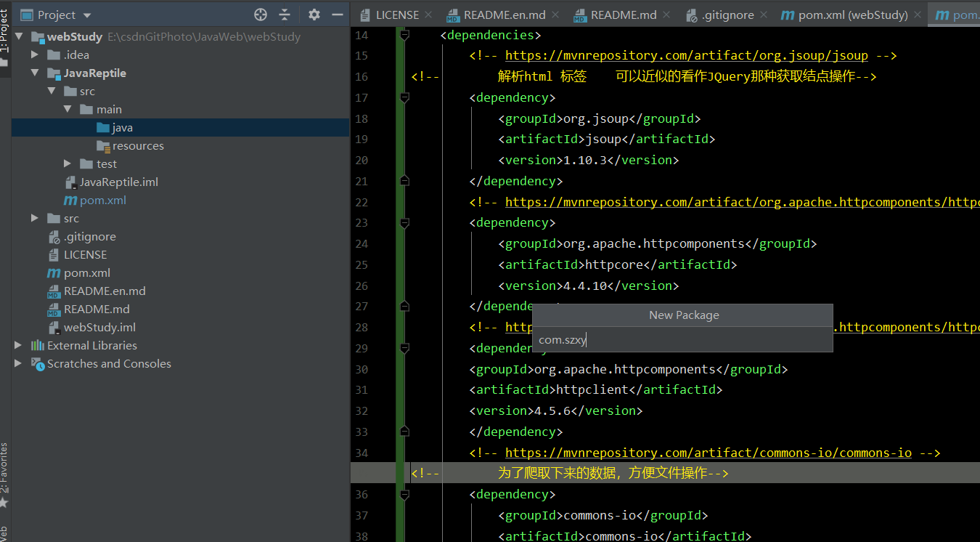
Task: Click the JavaReptile.iml file icon
Action: pyautogui.click(x=70, y=182)
